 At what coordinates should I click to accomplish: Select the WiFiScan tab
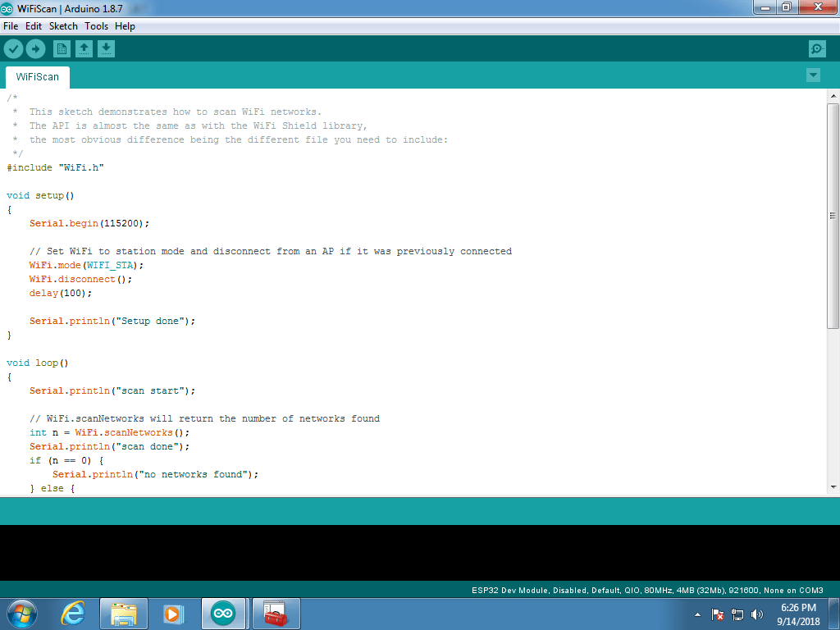[x=37, y=77]
